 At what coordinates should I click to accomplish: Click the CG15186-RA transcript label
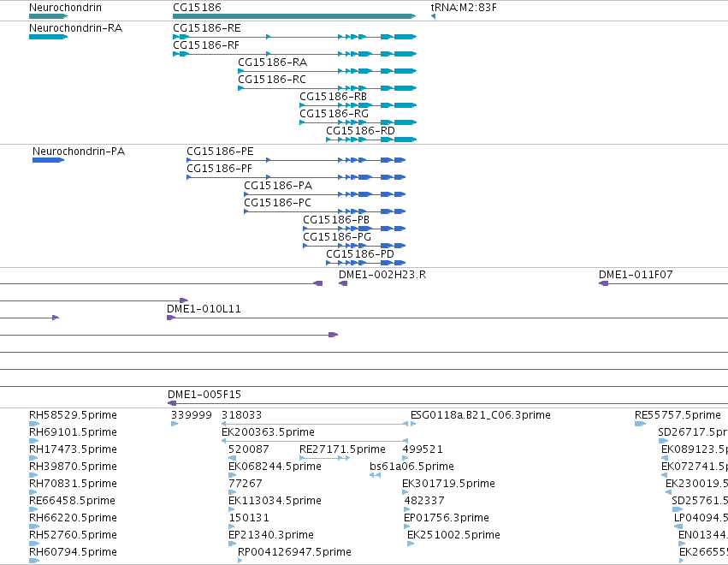pos(273,62)
